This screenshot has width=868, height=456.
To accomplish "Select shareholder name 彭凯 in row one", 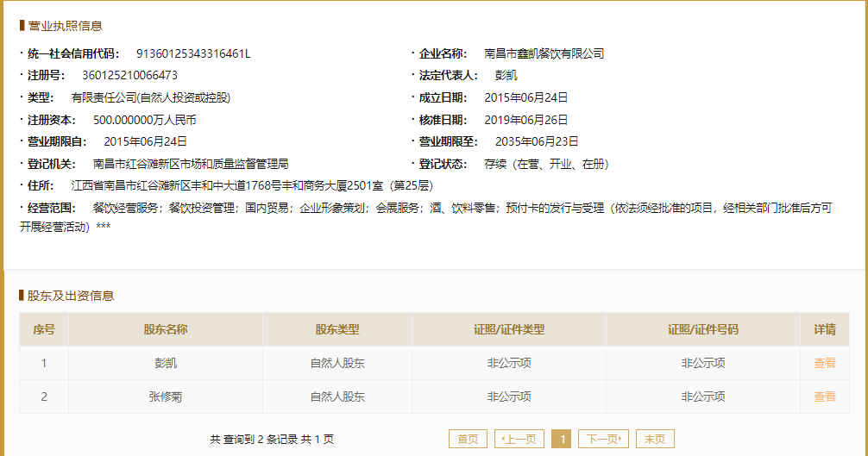I will click(166, 363).
